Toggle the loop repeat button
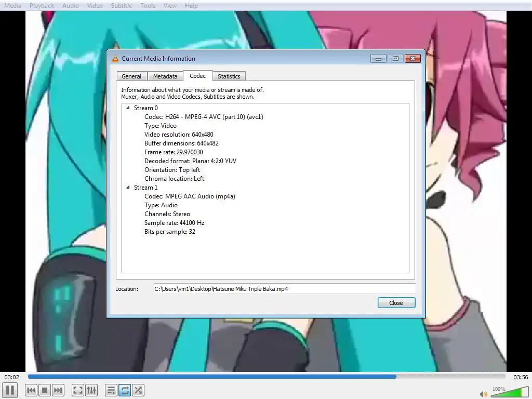Viewport: 532px width, 399px height. (125, 390)
